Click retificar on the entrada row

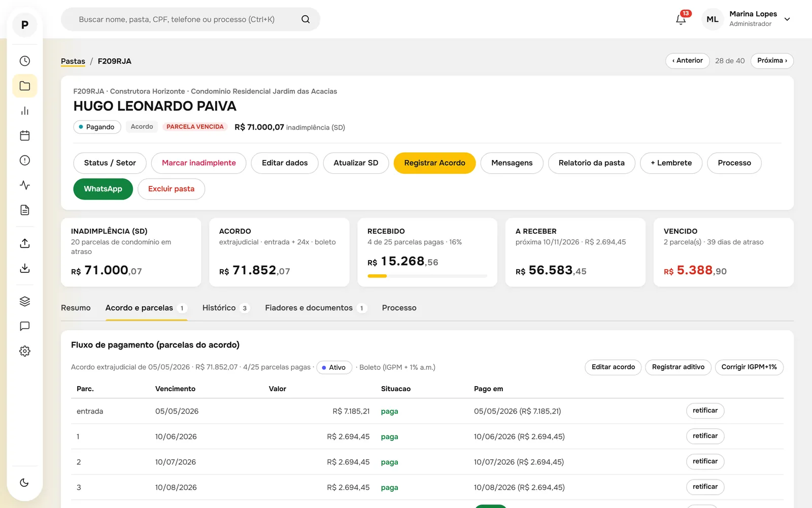705,410
